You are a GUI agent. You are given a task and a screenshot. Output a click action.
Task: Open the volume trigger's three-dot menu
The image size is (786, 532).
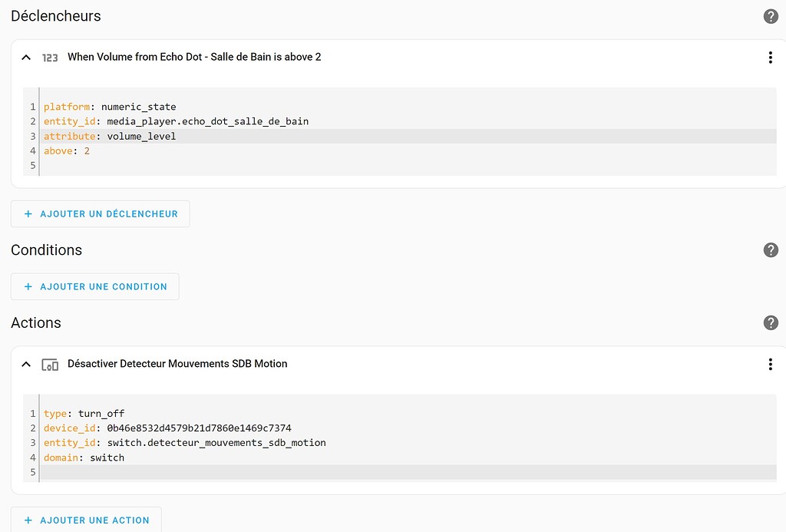coord(770,58)
